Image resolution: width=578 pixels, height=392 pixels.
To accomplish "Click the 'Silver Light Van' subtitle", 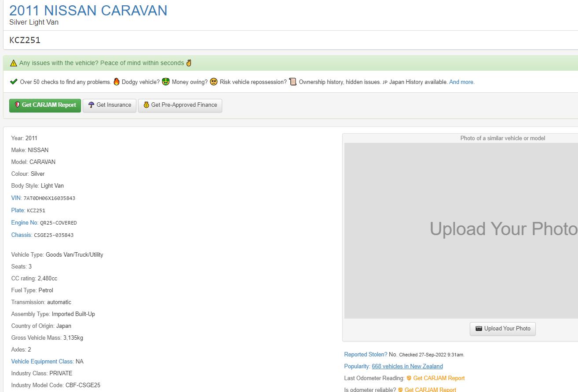I will click(x=34, y=22).
